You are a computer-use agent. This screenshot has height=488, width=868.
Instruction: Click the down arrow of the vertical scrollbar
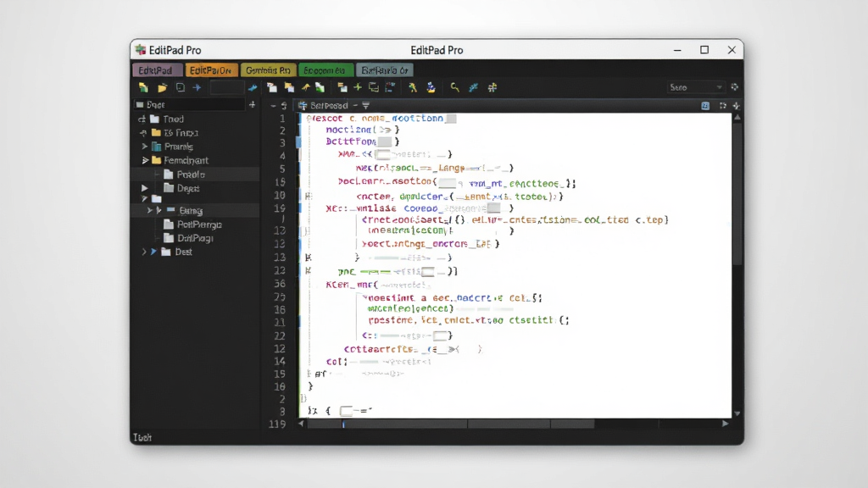[x=737, y=413]
